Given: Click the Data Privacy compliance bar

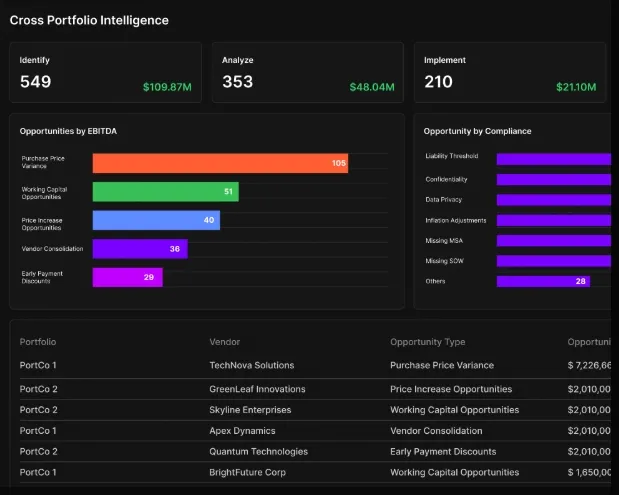Looking at the screenshot, I should 554,200.
